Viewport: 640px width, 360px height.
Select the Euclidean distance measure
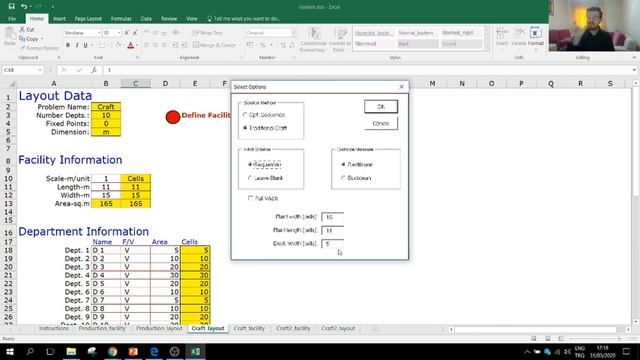(x=343, y=178)
